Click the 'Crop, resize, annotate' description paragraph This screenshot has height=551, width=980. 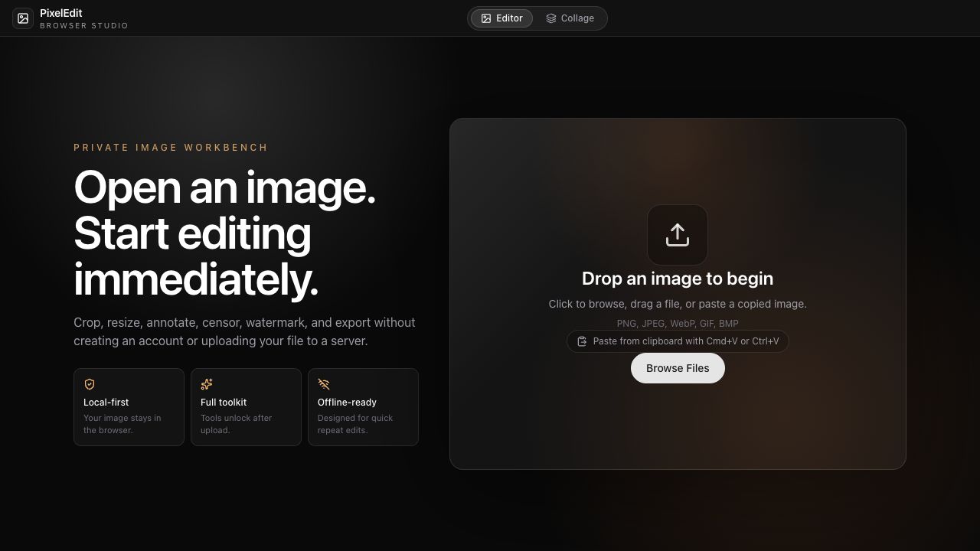(x=245, y=331)
